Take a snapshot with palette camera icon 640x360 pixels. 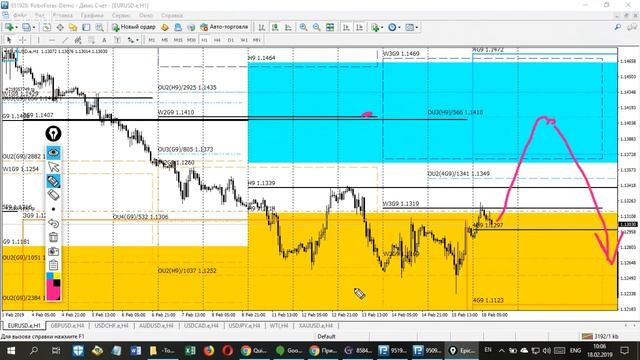coord(53,251)
